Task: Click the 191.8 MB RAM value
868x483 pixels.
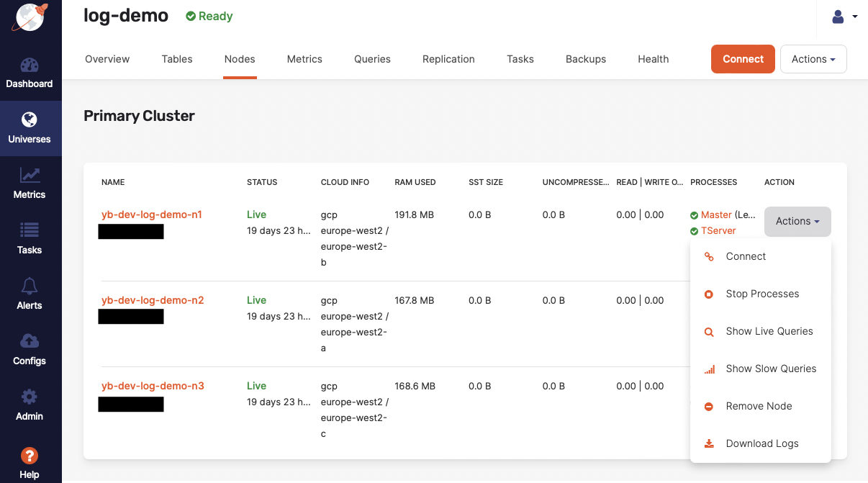Action: [415, 215]
